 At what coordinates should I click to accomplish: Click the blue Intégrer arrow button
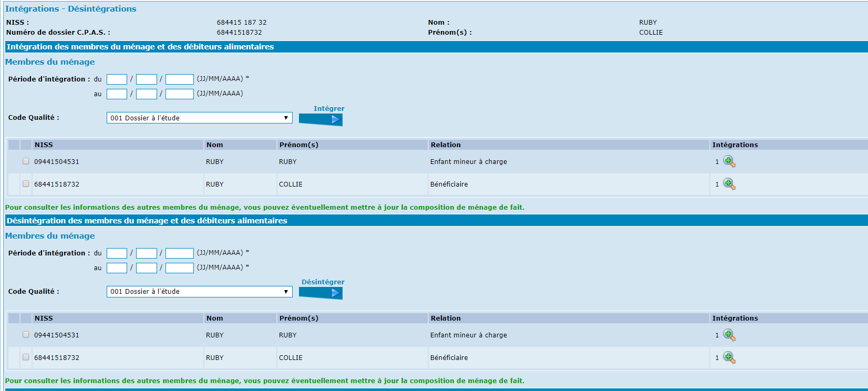(x=321, y=120)
